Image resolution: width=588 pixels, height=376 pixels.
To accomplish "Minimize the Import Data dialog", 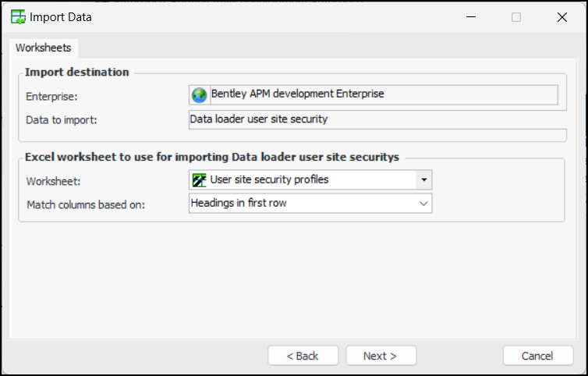I will point(469,16).
